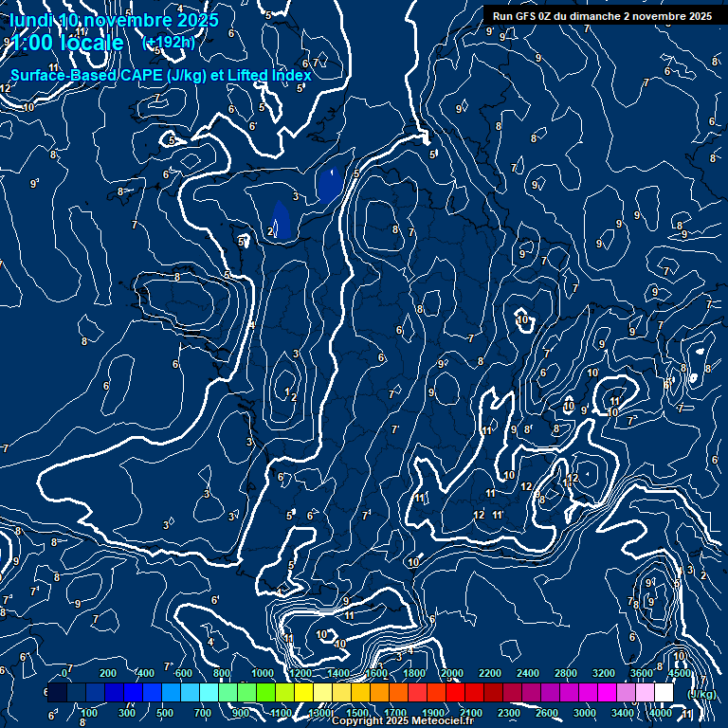This screenshot has height=728, width=728.
Task: Click the '1000' legend label
Action: (x=263, y=673)
